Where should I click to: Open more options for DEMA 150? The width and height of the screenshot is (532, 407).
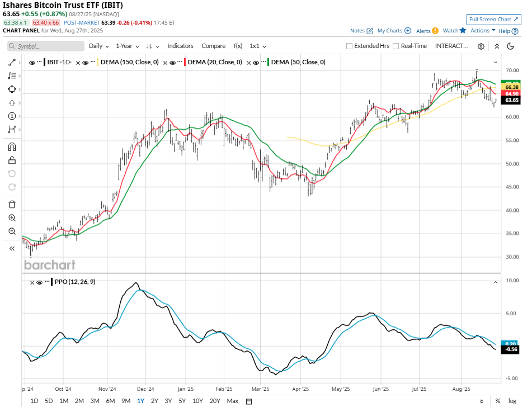93,62
